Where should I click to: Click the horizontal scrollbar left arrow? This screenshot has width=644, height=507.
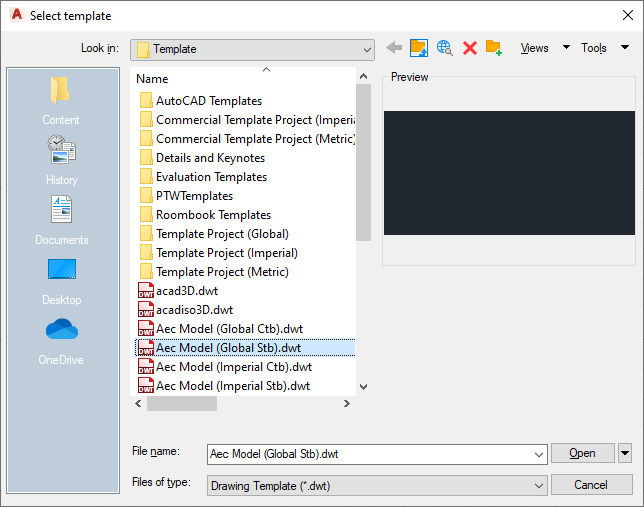(x=138, y=403)
